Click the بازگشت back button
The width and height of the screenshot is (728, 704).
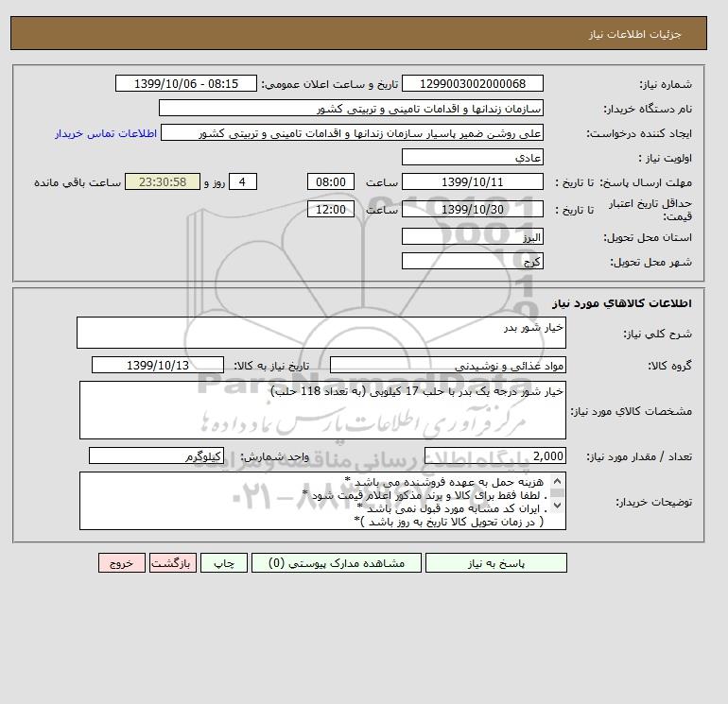tap(173, 563)
